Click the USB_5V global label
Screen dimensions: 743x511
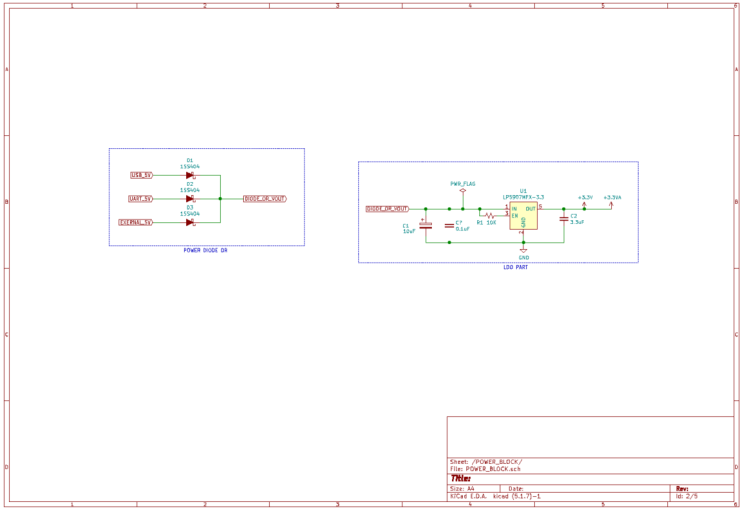pos(142,175)
